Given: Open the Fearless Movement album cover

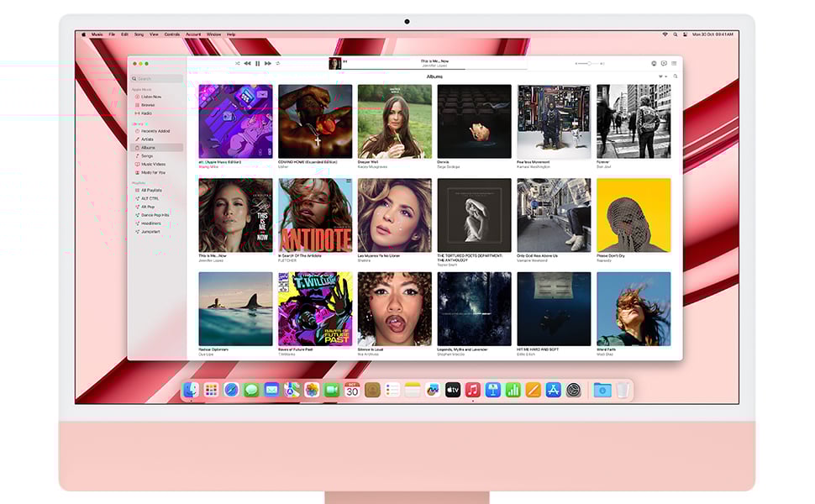Looking at the screenshot, I should (554, 122).
